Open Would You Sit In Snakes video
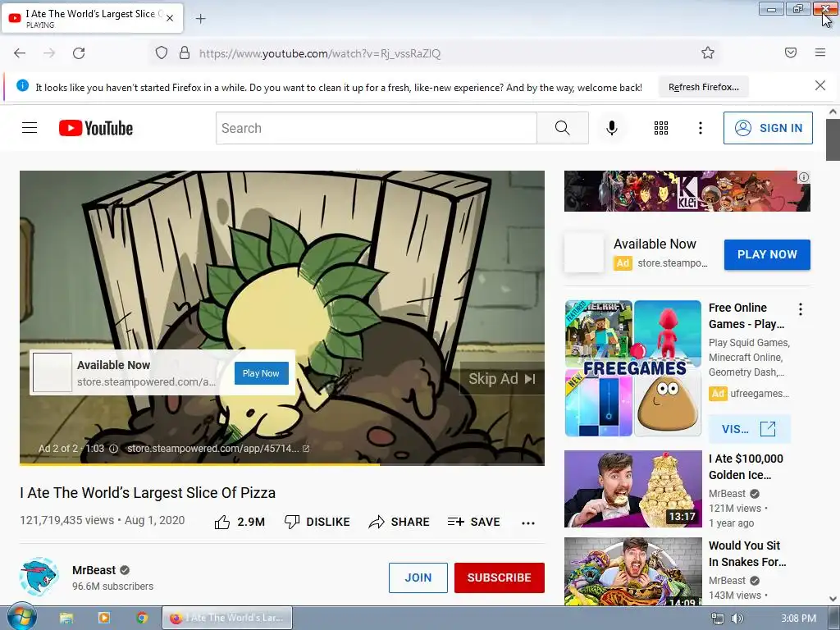Screen dimensions: 840x630 click(x=632, y=572)
